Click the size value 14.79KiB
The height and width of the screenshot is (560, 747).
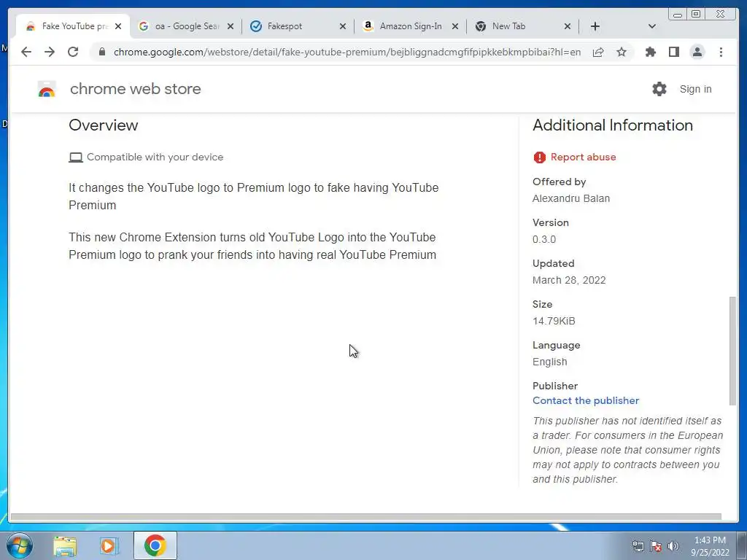point(554,321)
